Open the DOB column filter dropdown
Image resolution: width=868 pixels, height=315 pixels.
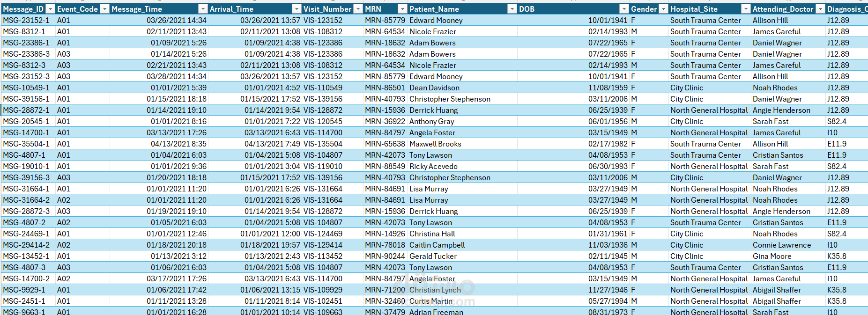coord(624,9)
